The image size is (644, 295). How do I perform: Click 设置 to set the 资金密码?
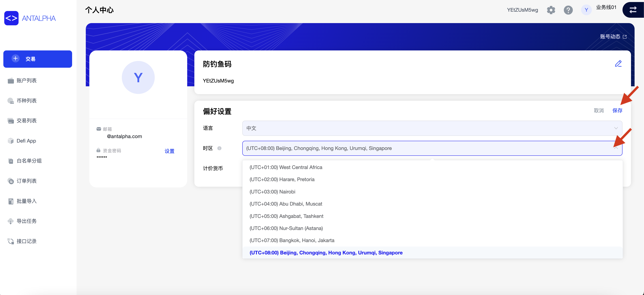(169, 151)
